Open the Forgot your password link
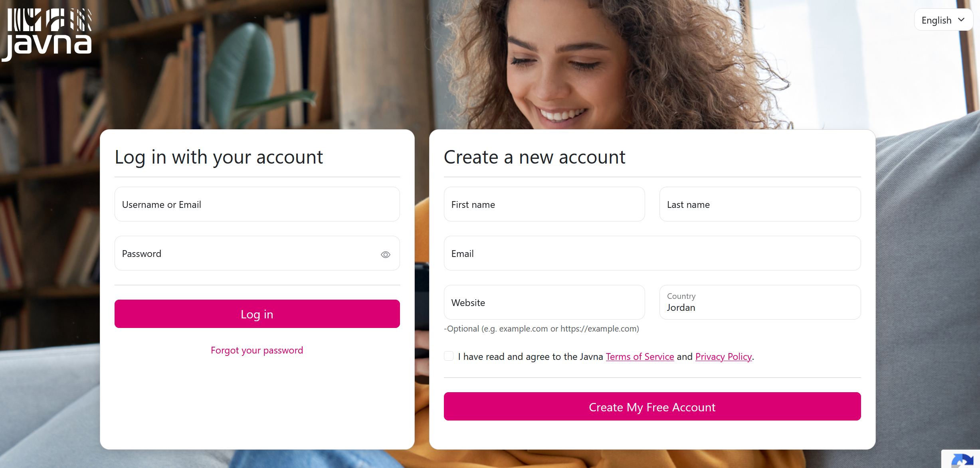The width and height of the screenshot is (980, 468). coord(257,350)
